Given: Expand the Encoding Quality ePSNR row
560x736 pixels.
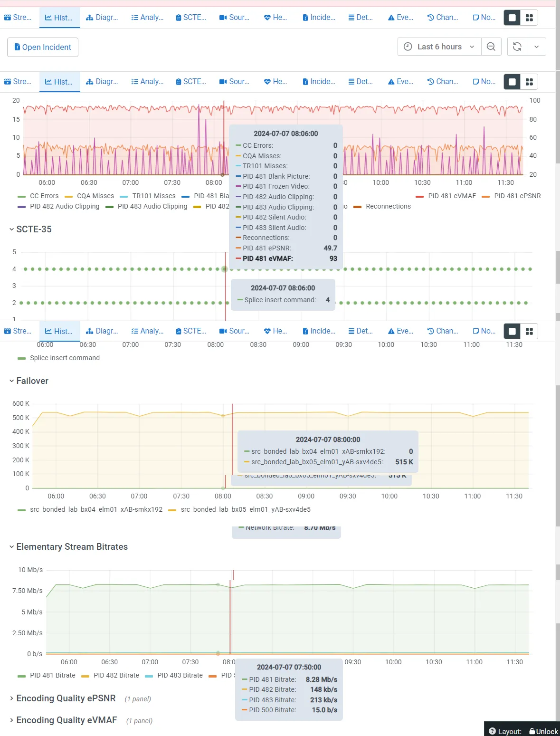Looking at the screenshot, I should pyautogui.click(x=62, y=698).
